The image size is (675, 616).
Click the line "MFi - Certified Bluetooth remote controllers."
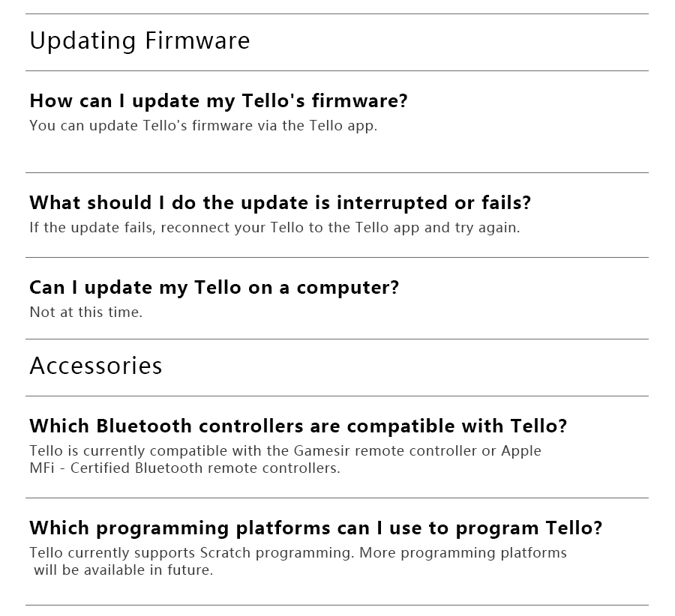(x=184, y=468)
